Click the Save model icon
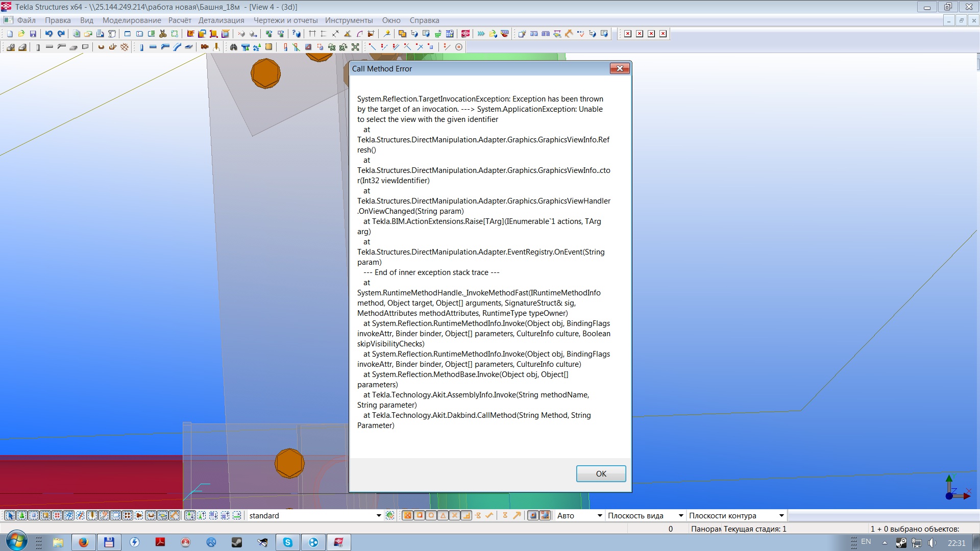The image size is (980, 551). (33, 34)
